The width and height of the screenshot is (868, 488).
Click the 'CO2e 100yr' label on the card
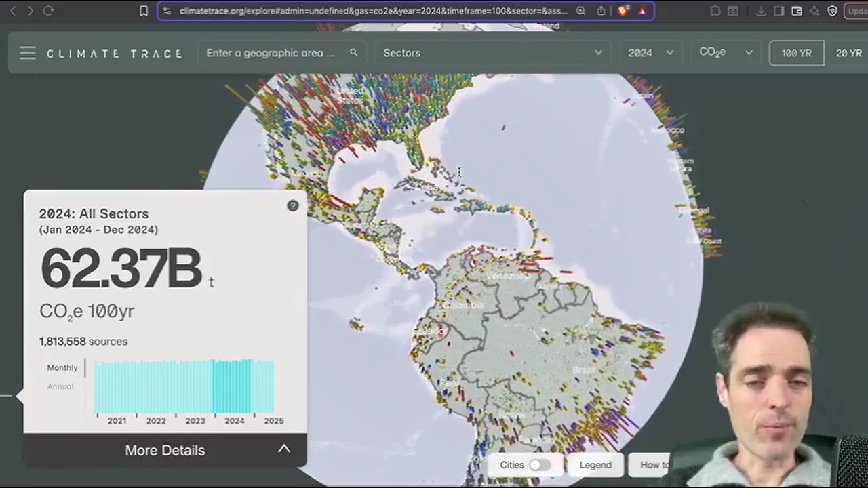coord(87,312)
